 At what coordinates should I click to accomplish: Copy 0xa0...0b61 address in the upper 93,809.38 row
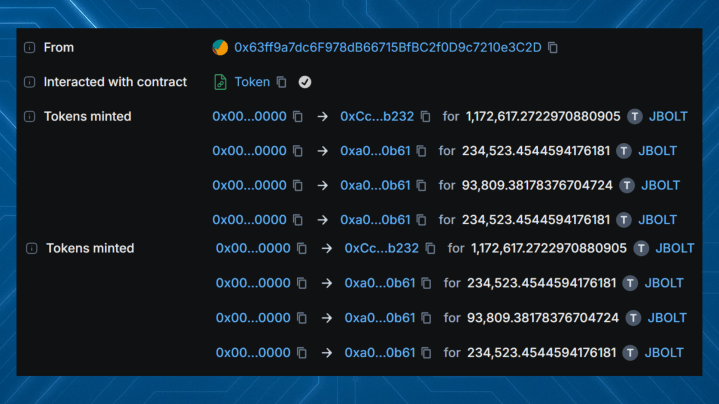click(421, 185)
